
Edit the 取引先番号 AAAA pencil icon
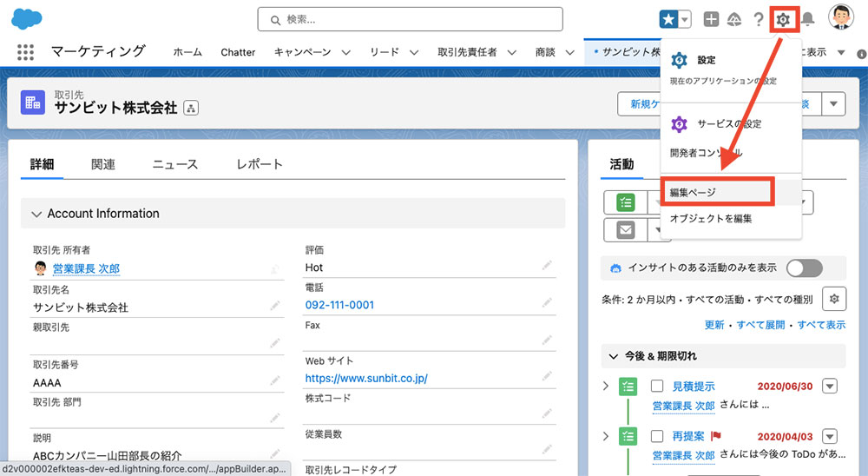click(x=274, y=381)
